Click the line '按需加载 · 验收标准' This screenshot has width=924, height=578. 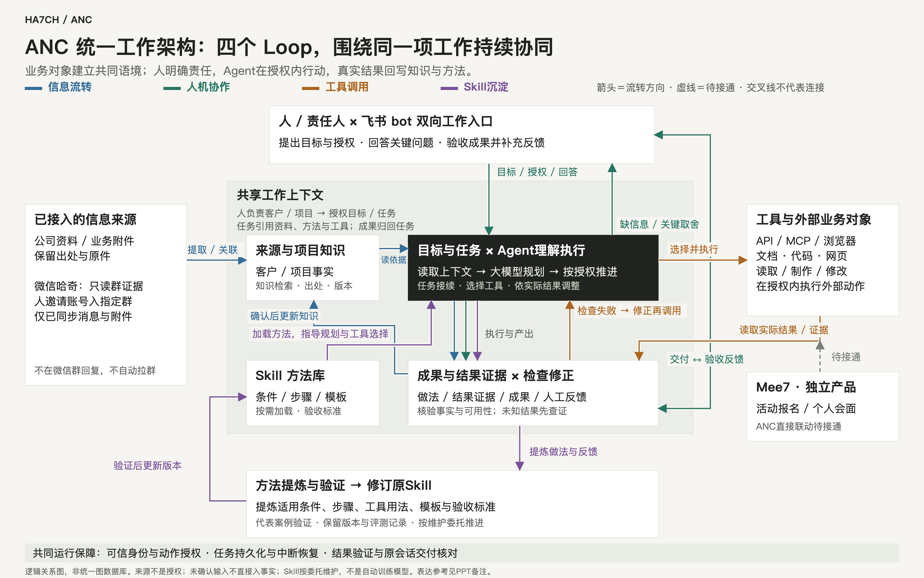pos(298,411)
